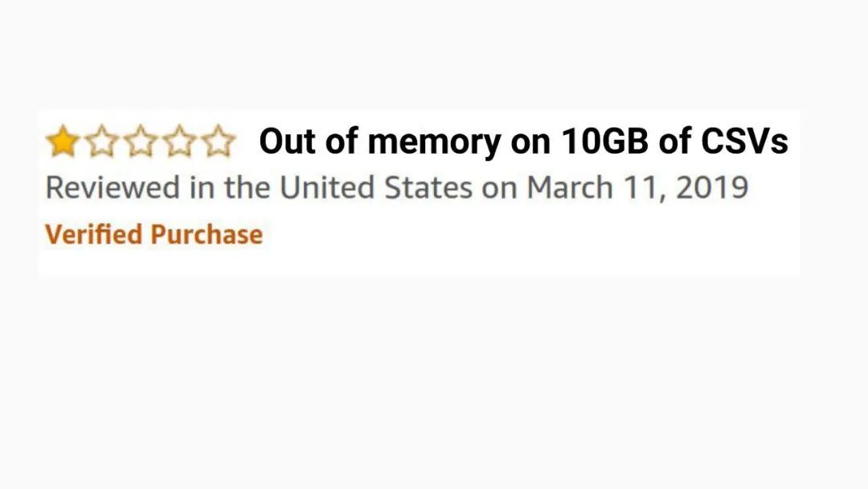Click the word "Out" starting the headline
This screenshot has width=868, height=489.
(285, 142)
